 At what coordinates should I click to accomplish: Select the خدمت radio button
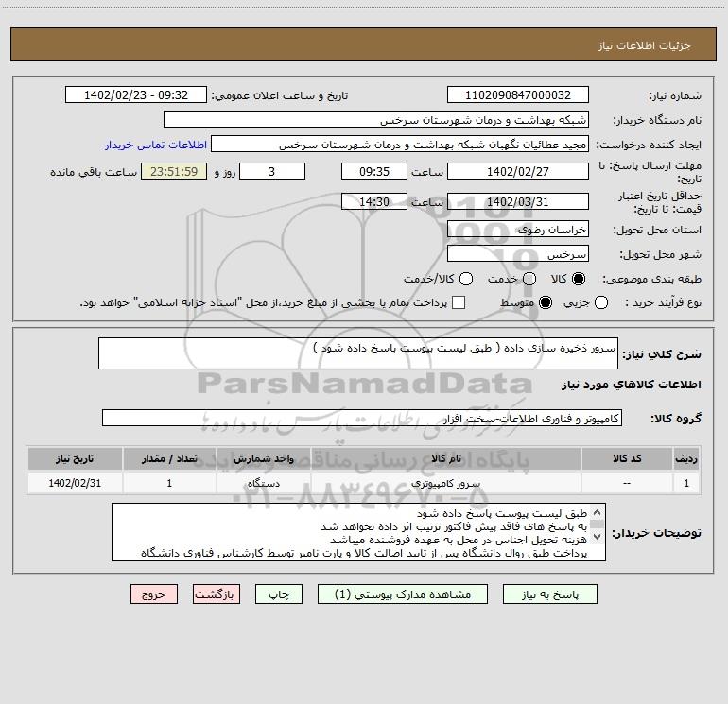point(529,279)
